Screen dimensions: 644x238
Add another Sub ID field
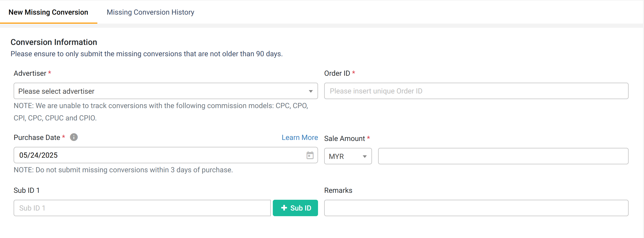295,208
